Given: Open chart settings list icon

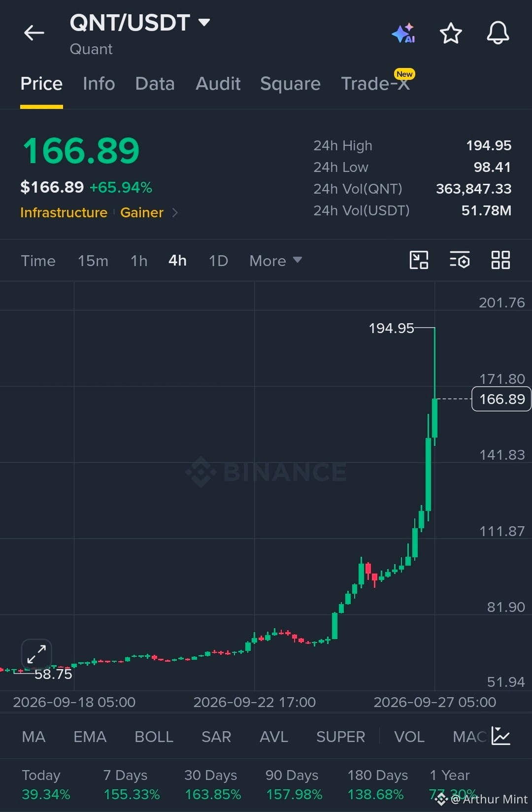Looking at the screenshot, I should 460,260.
